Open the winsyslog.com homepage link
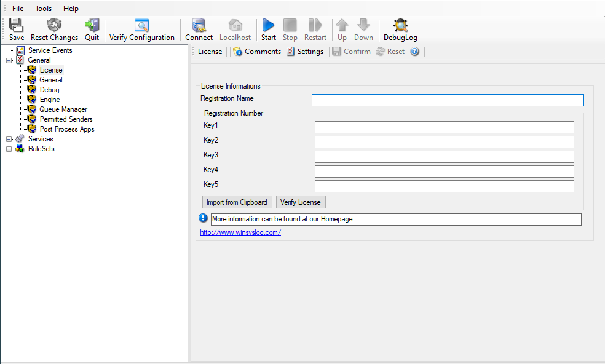 coord(240,232)
